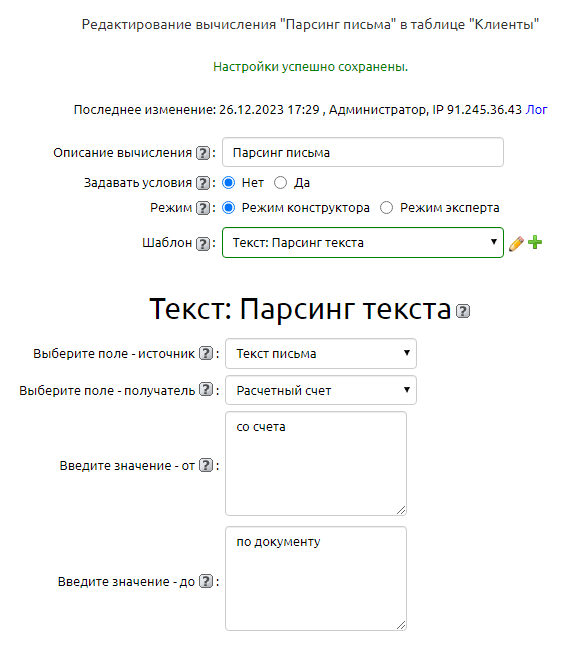
Task: Click the textarea containing со счета
Action: point(316,464)
